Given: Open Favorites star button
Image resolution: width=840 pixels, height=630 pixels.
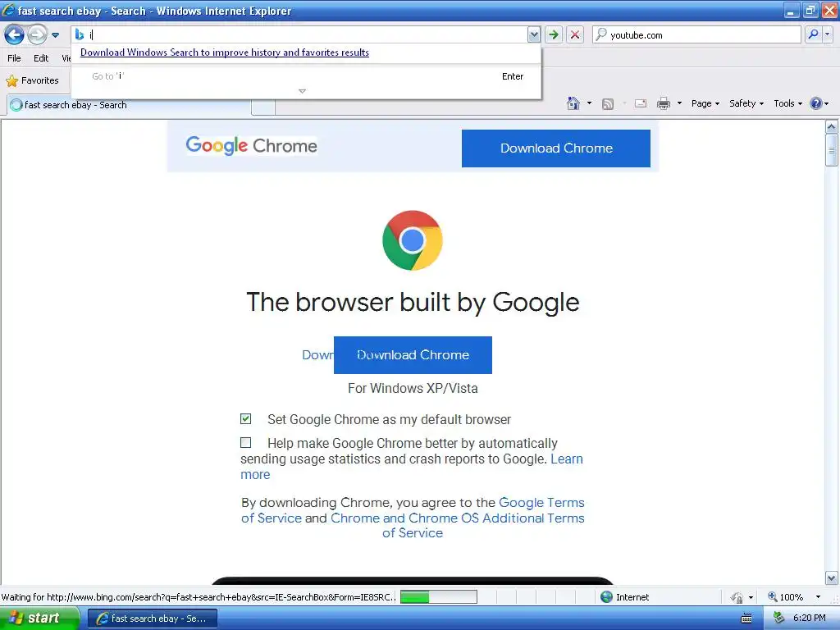Looking at the screenshot, I should coord(32,80).
